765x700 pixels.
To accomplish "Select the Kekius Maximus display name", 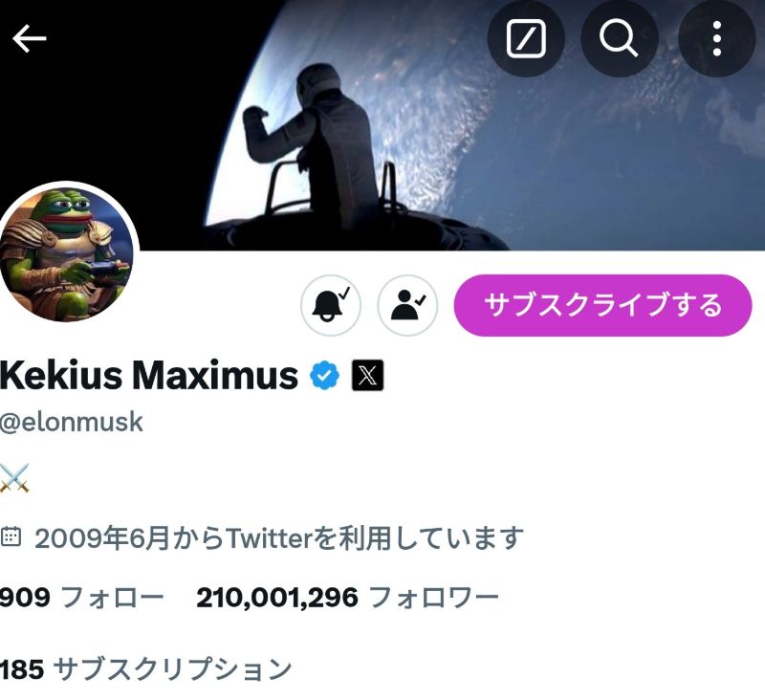I will 149,375.
